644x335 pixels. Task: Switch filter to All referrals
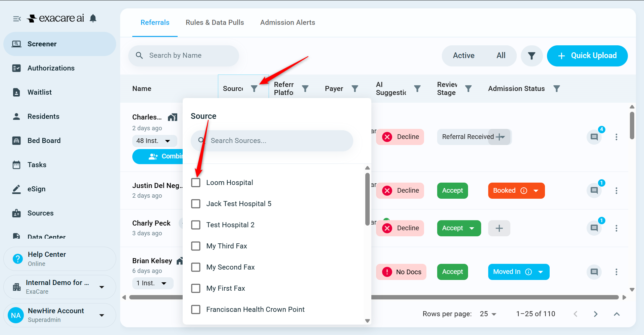501,56
